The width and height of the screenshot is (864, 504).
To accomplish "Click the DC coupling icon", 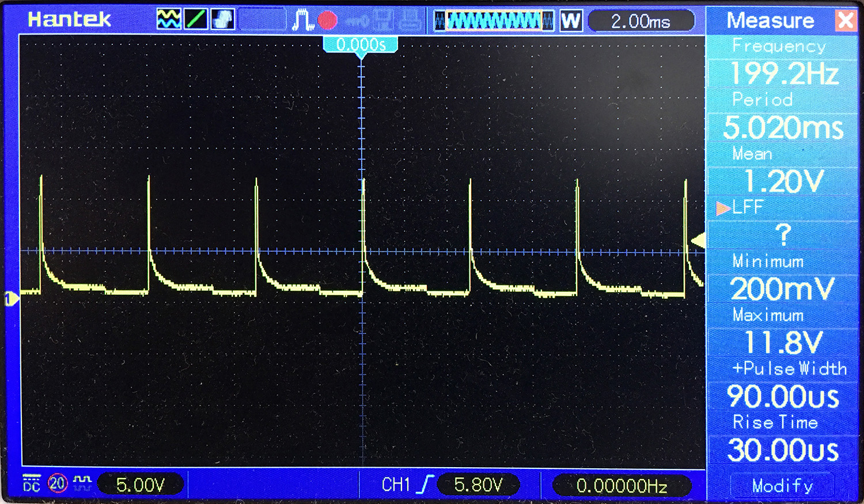I will [x=32, y=483].
